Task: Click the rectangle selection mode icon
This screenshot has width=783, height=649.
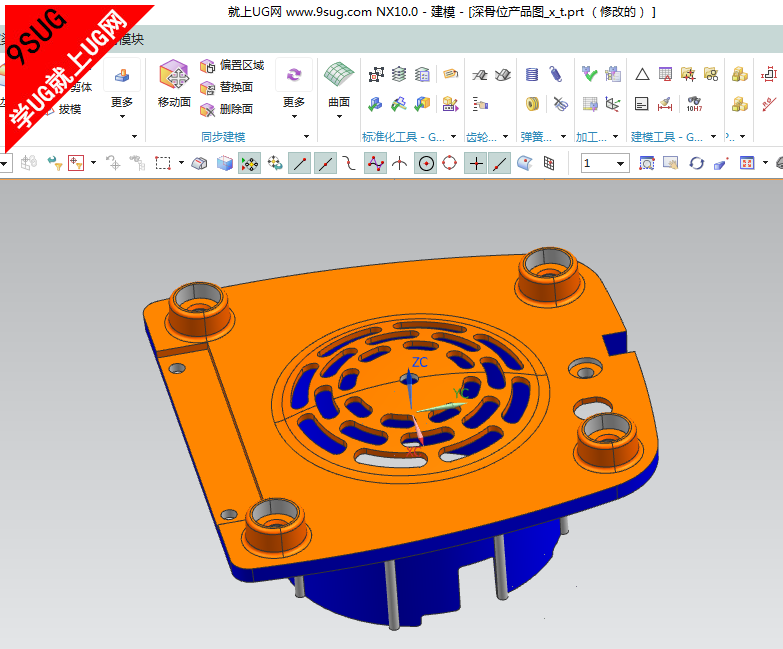Action: pos(162,163)
